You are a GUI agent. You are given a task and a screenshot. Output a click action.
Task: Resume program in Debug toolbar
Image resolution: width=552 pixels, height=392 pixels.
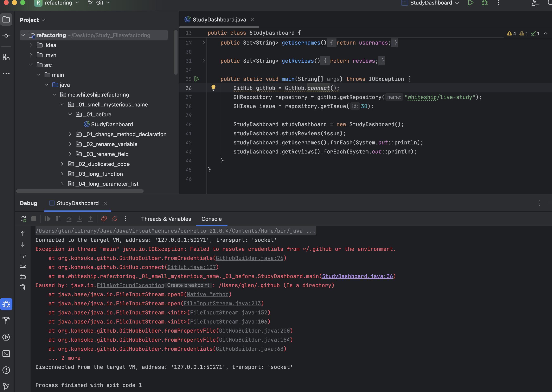[x=47, y=219]
